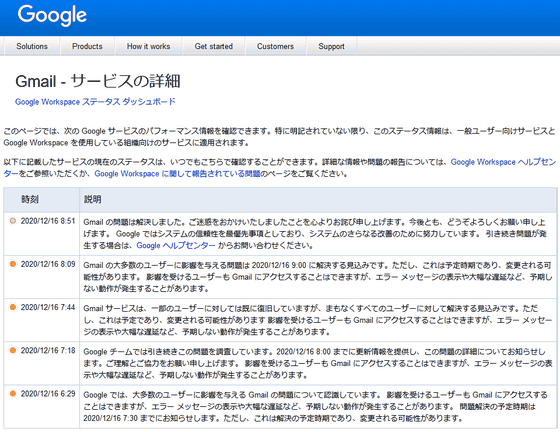Follow the Google Workspace ヘルプセンター link
The height and width of the screenshot is (432, 560).
(503, 162)
